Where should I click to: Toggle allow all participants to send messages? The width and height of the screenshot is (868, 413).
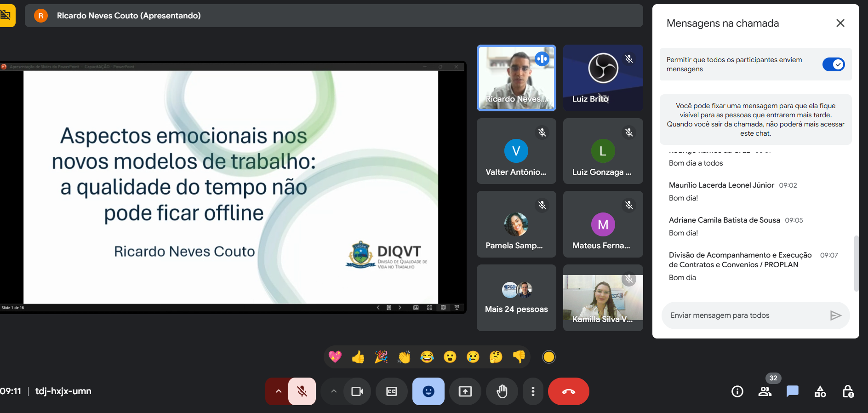833,64
